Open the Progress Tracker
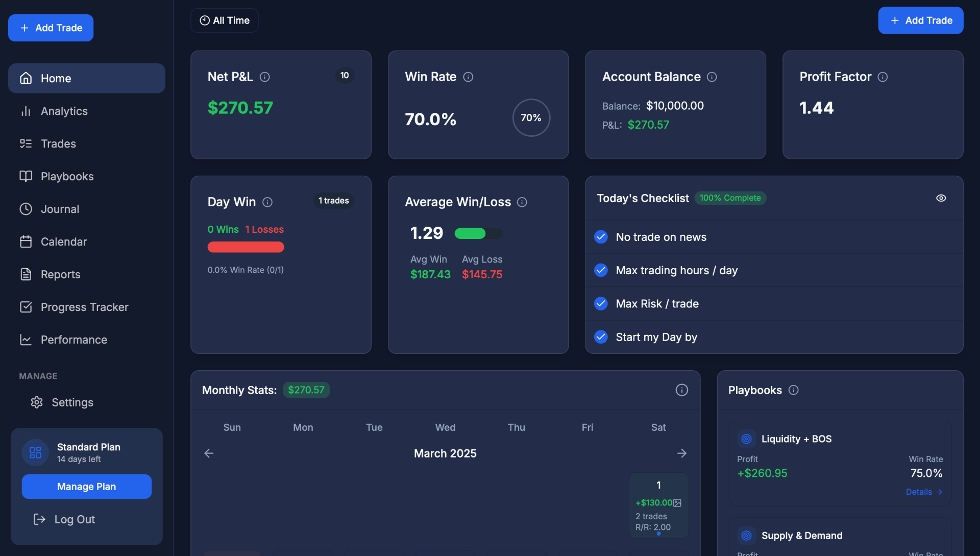Image resolution: width=980 pixels, height=556 pixels. pyautogui.click(x=85, y=307)
